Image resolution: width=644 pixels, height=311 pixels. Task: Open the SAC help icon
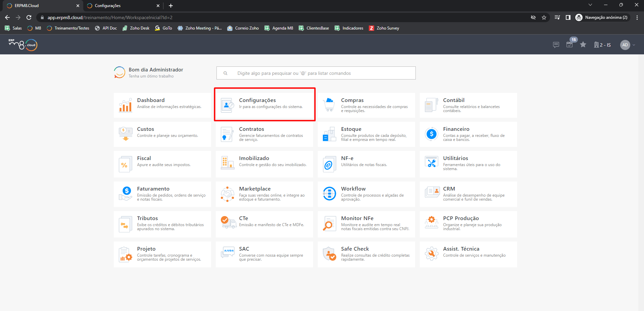(228, 253)
